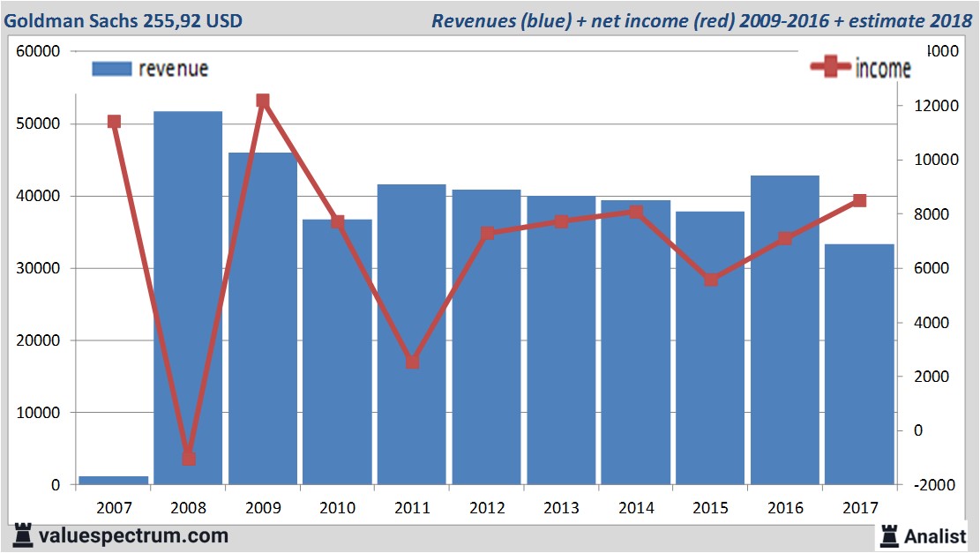Viewport: 980px width, 553px height.
Task: Click the 2009 x-axis label
Action: coord(263,507)
